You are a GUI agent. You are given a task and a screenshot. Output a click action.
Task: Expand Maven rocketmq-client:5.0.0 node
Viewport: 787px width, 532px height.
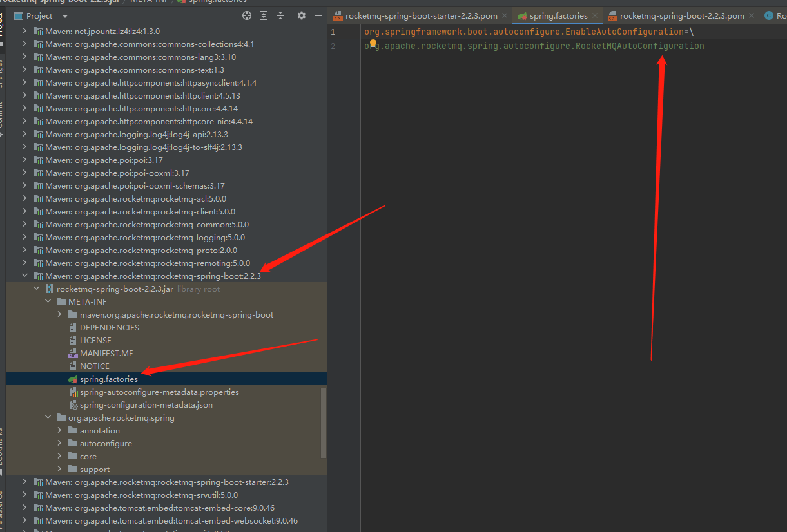click(x=24, y=211)
